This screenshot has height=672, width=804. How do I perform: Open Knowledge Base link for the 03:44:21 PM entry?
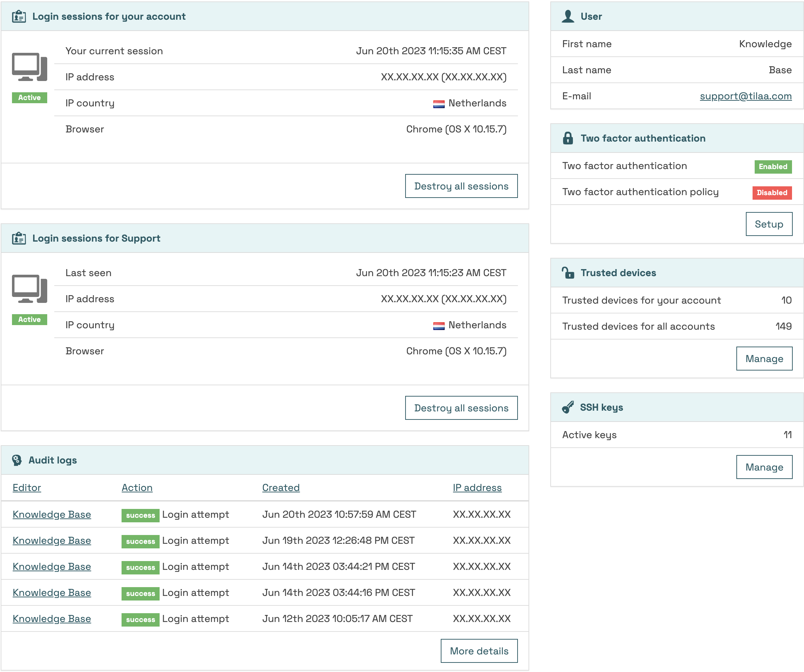click(x=52, y=566)
